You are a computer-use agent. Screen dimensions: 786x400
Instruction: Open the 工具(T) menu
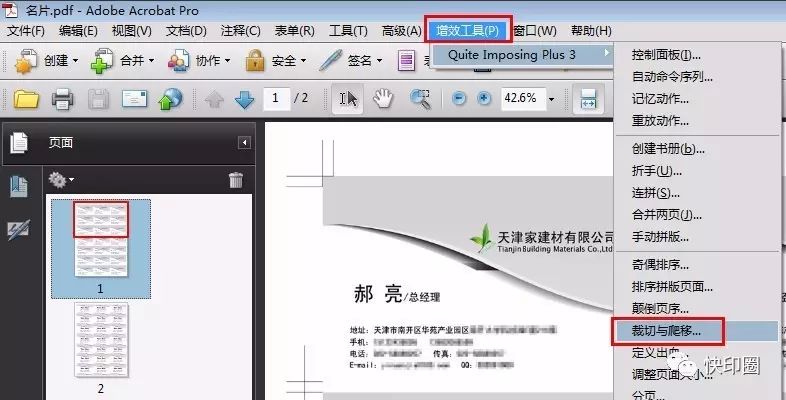pos(348,31)
